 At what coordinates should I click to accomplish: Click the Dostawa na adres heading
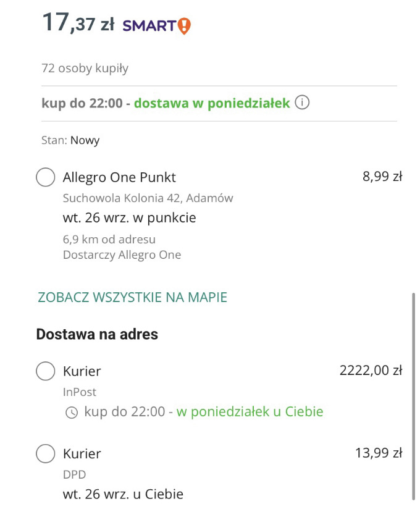pyautogui.click(x=97, y=334)
